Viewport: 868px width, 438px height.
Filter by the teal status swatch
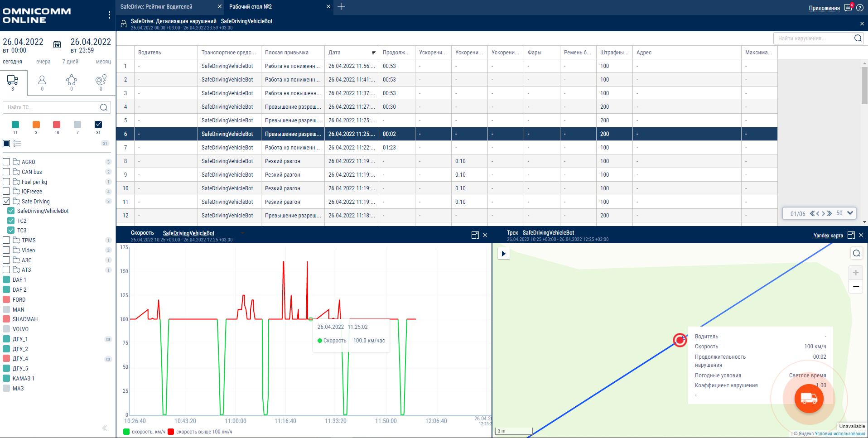pos(15,125)
